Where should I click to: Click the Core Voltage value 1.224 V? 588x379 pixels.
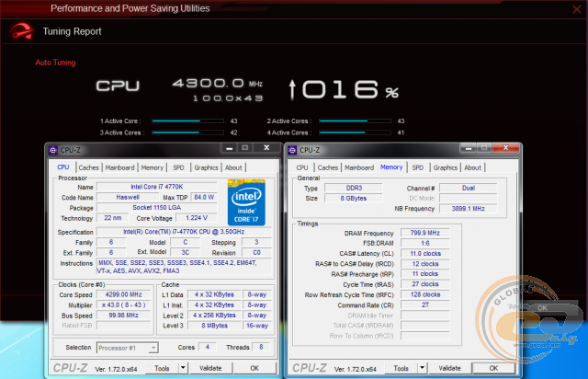pyautogui.click(x=197, y=218)
